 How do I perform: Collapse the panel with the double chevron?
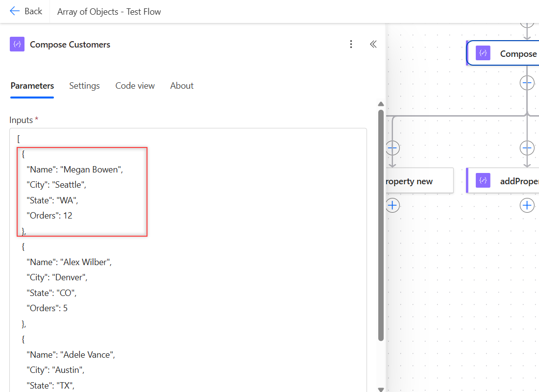[373, 44]
